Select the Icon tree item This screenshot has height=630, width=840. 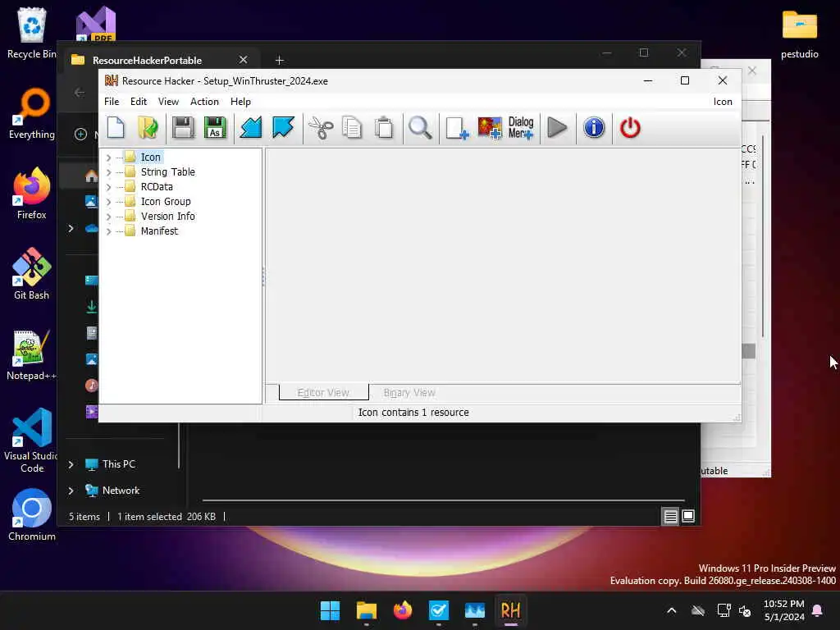pos(151,157)
